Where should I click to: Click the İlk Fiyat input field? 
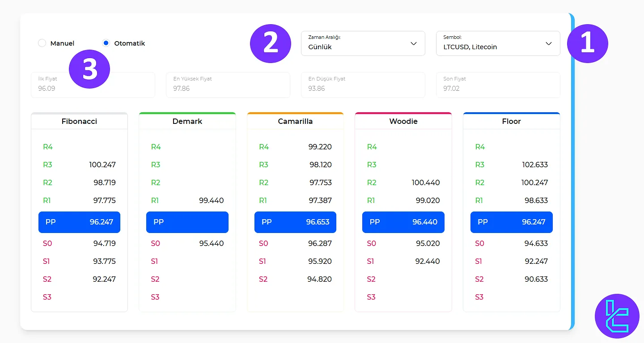point(93,85)
